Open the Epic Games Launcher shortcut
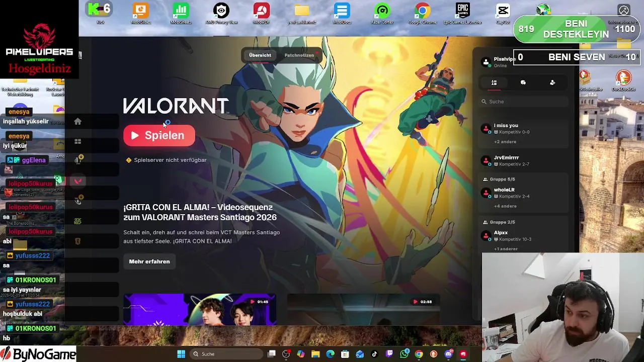 tap(463, 13)
